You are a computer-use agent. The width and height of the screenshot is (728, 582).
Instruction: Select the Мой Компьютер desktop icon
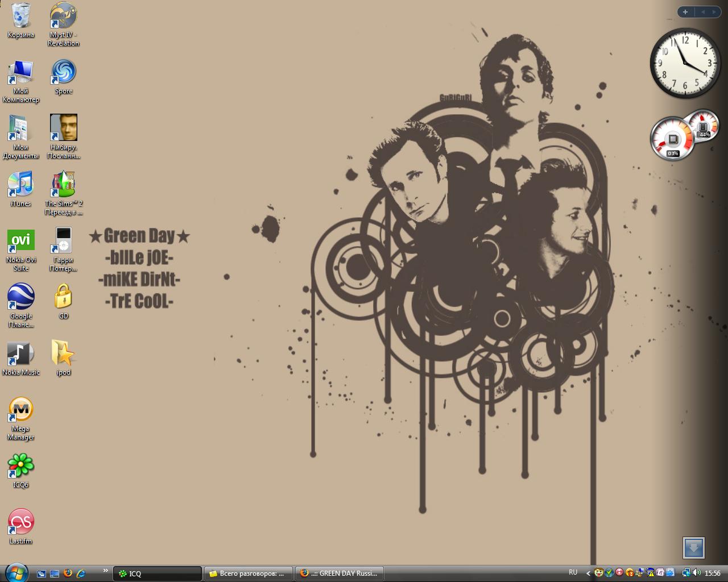coord(21,81)
